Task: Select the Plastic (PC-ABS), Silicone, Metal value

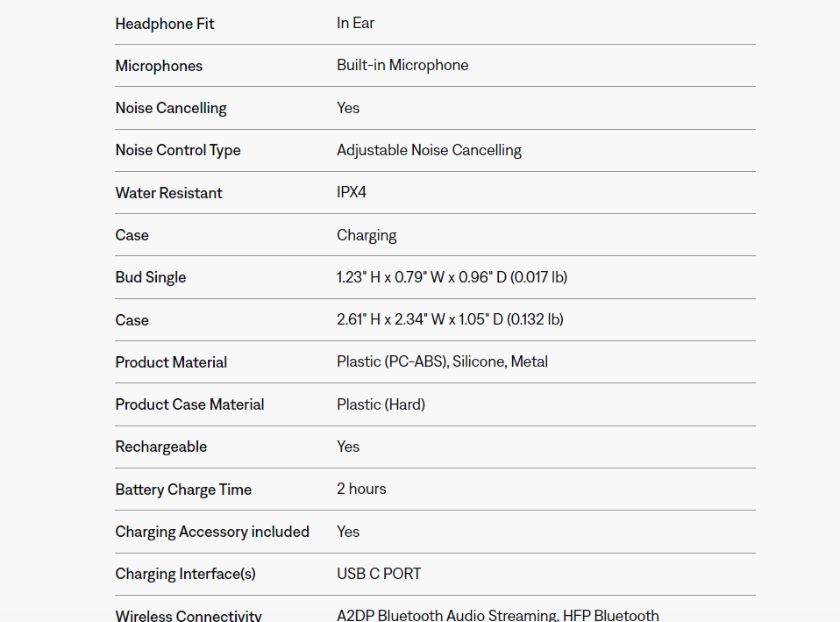Action: 442,361
